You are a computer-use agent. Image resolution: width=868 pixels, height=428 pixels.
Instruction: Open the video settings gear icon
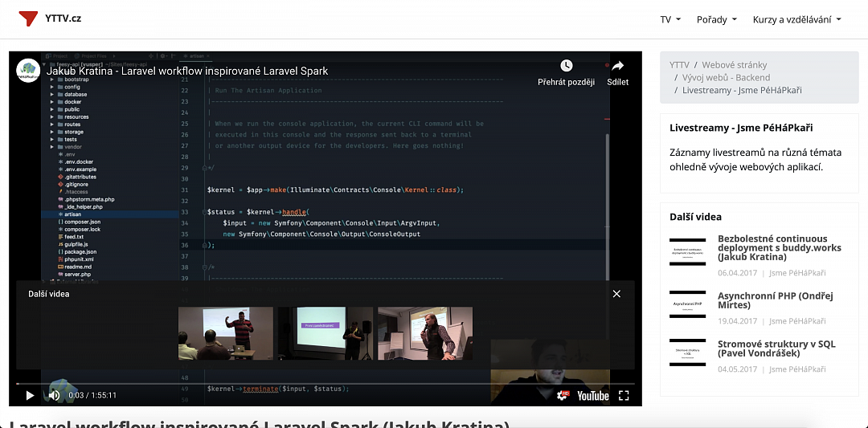tap(563, 395)
